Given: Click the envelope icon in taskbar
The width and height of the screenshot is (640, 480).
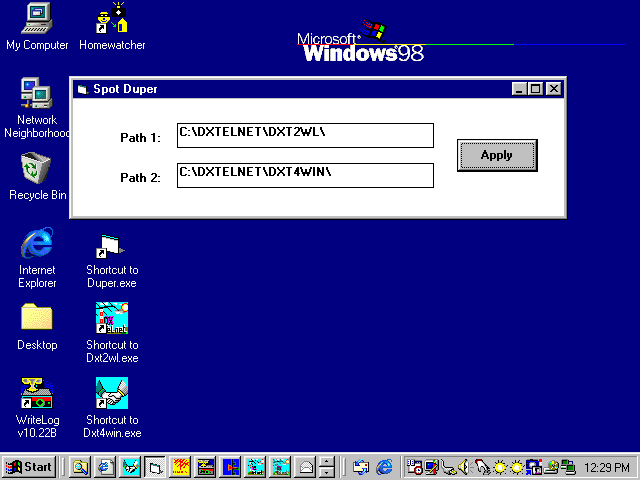Looking at the screenshot, I should coord(306,467).
